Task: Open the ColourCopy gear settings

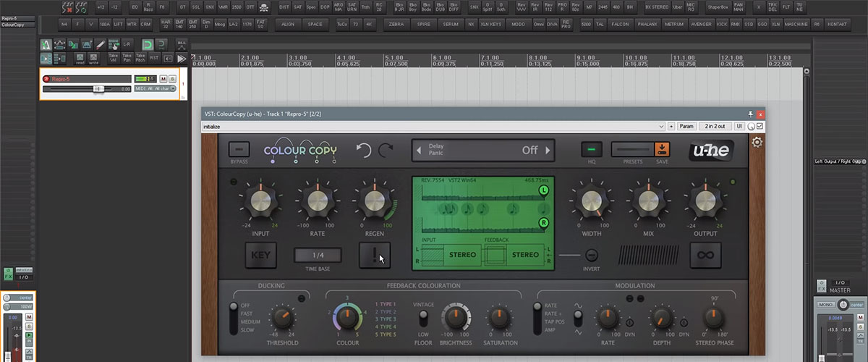Action: (757, 143)
